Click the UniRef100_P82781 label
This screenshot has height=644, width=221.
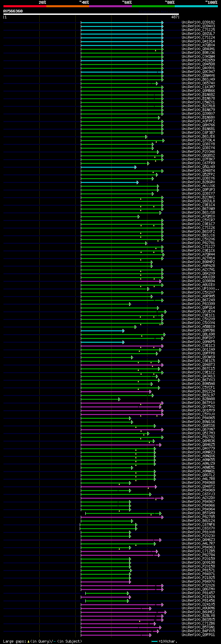[198, 243]
